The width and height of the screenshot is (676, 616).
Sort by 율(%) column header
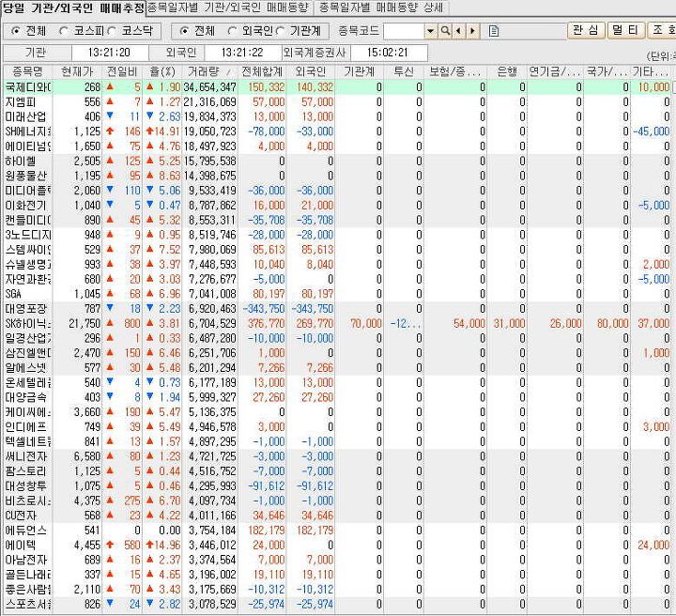coord(162,71)
